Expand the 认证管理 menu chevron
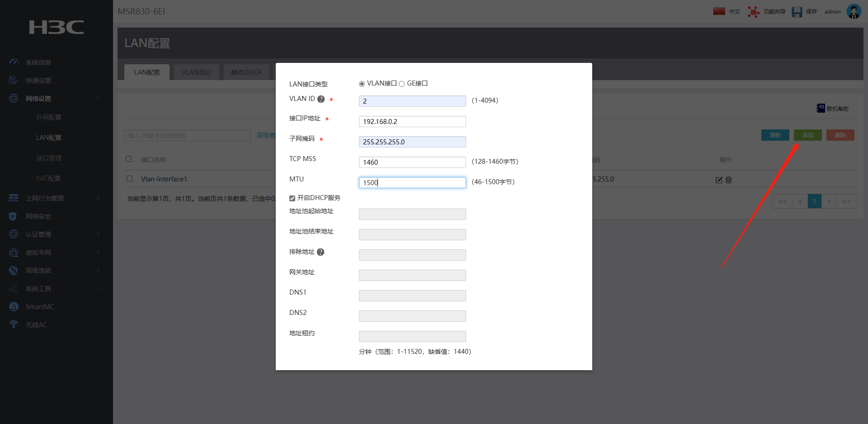Image resolution: width=868 pixels, height=424 pixels. pos(98,234)
